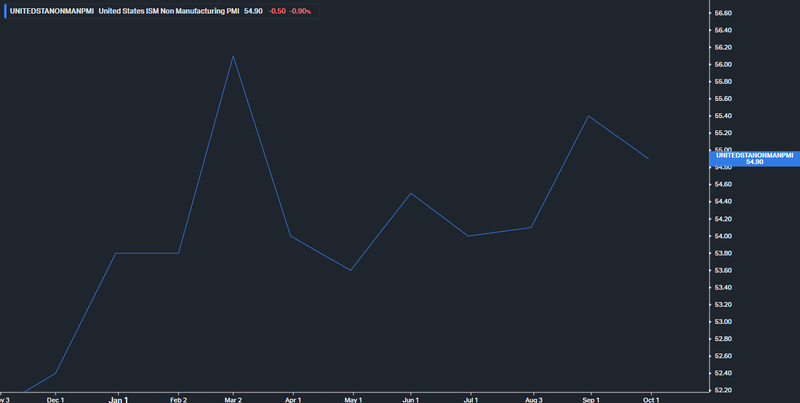Click the May 1 date label
This screenshot has height=403, width=800.
[x=353, y=400]
